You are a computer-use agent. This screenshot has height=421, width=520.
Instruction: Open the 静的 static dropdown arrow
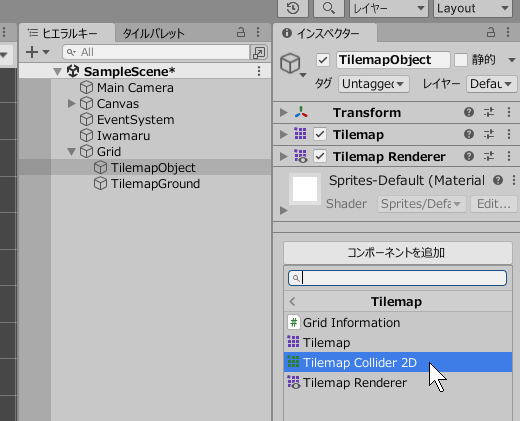point(512,60)
